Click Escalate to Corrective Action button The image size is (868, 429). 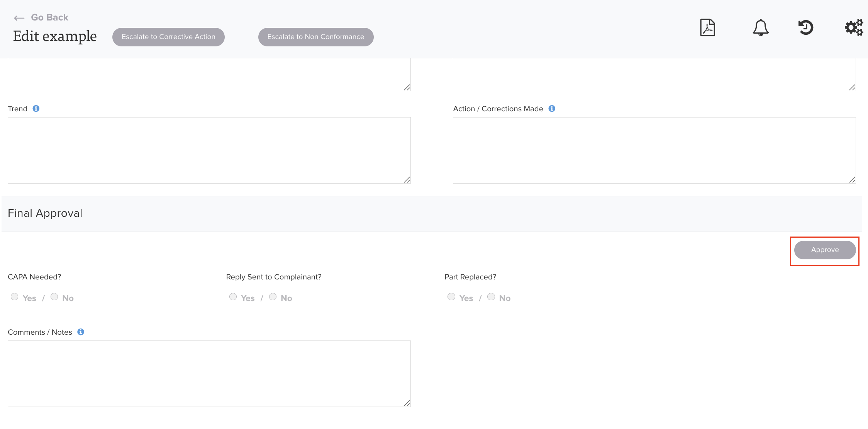coord(168,37)
